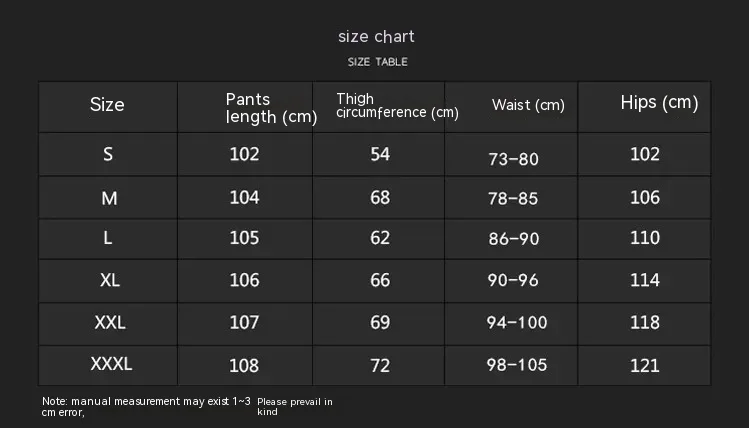Select the hips value 110 cell
Viewport: 749px width, 428px height.
click(645, 238)
